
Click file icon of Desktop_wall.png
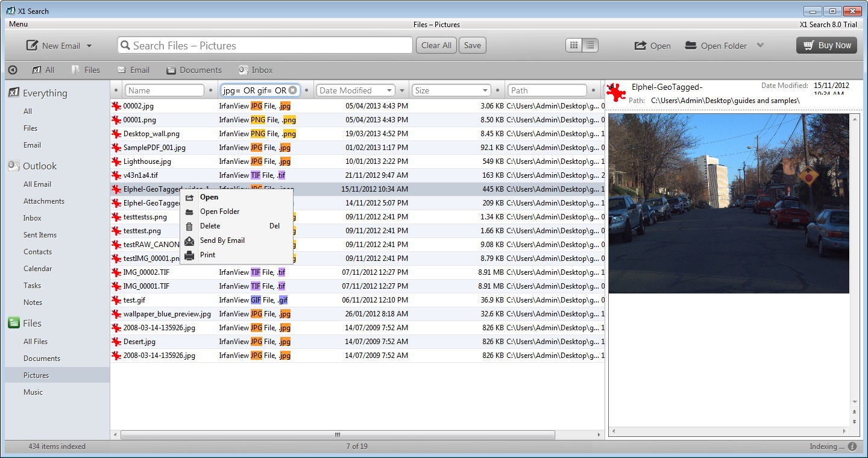coord(116,134)
